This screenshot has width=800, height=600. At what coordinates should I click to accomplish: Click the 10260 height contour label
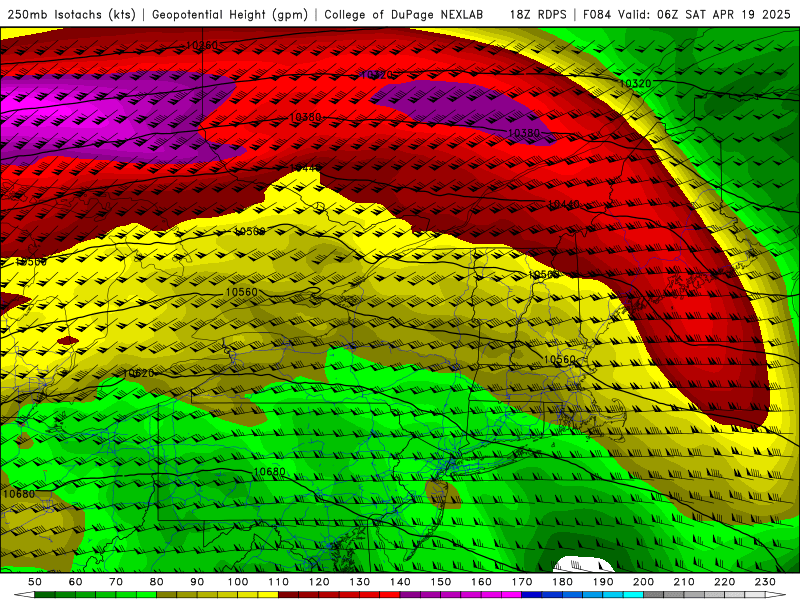pos(202,45)
